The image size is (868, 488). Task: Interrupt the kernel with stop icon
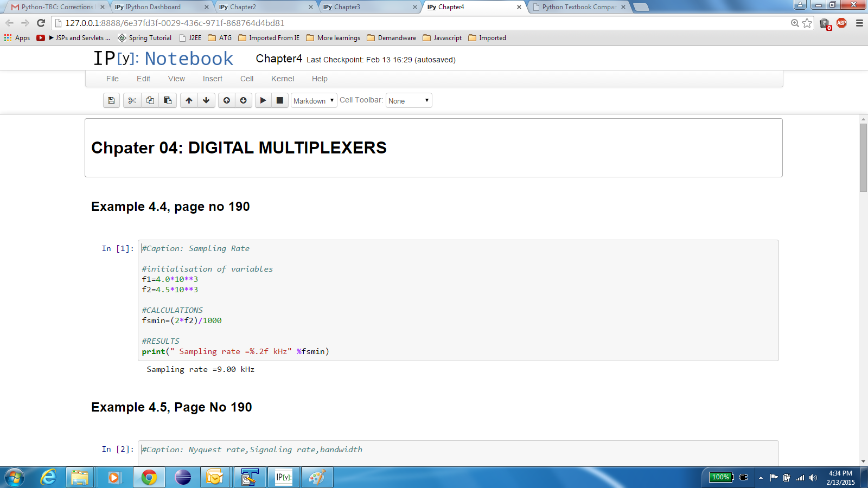click(280, 100)
